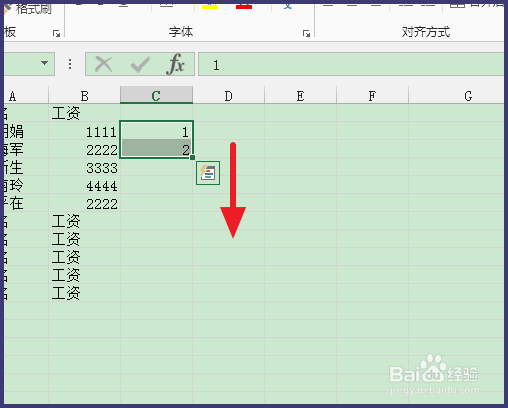Open the Font dialog launcher
508x408 pixels.
pyautogui.click(x=306, y=33)
